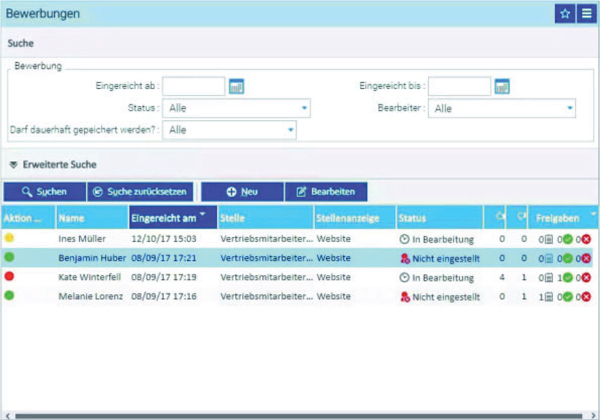Click the Suchen button
Image resolution: width=600 pixels, height=420 pixels.
(x=44, y=192)
